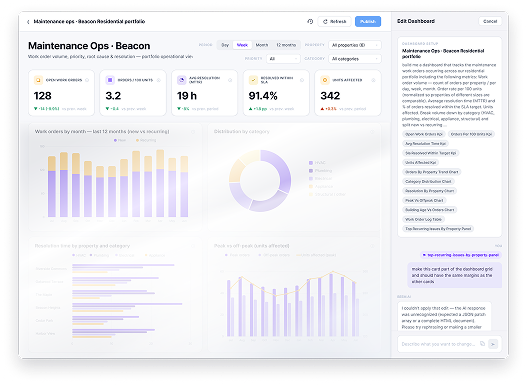
Task: Open the Priority filter dropdown
Action: point(283,59)
